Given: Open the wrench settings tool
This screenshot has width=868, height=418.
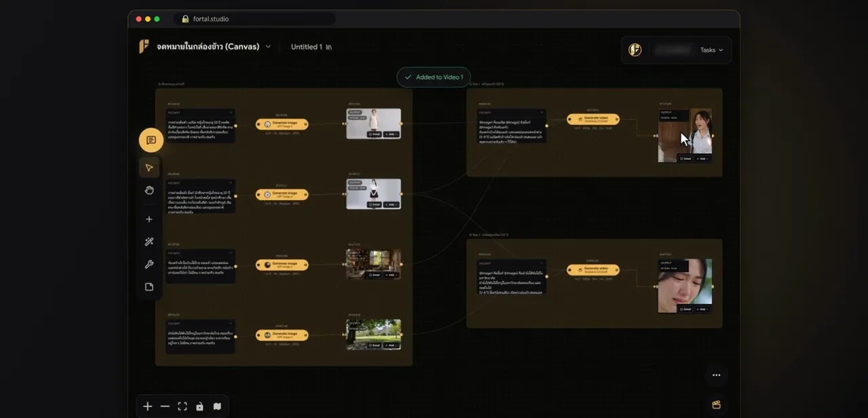Looking at the screenshot, I should pos(149,265).
